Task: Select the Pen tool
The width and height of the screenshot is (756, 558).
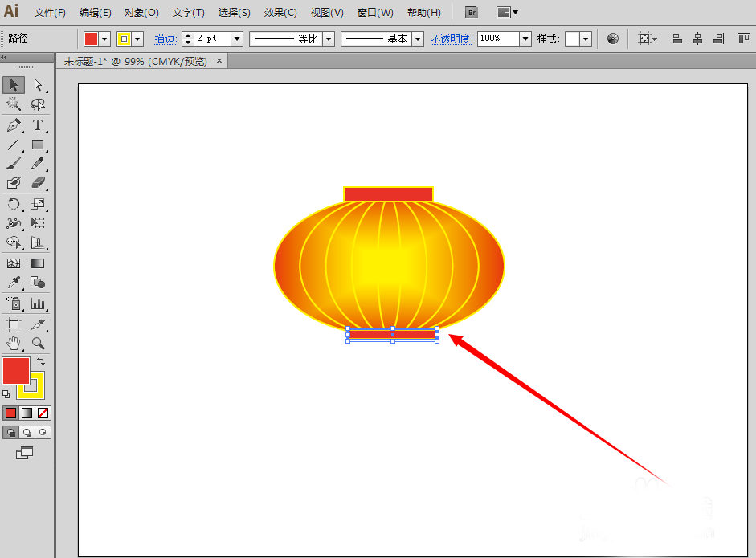Action: pos(14,125)
